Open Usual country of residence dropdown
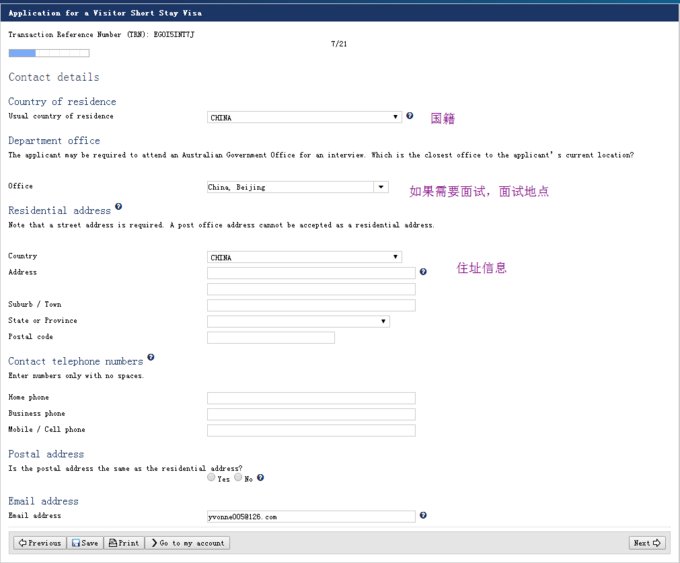 click(304, 117)
